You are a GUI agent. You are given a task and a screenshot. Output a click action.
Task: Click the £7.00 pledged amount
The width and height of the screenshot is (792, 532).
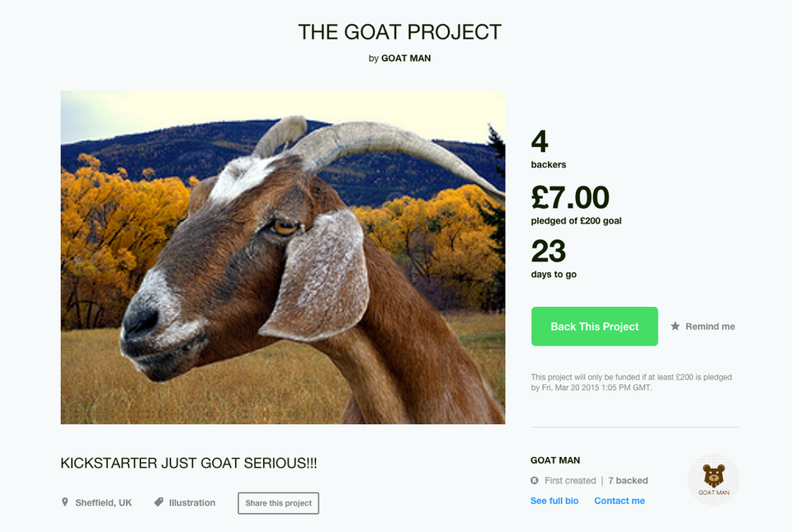pyautogui.click(x=570, y=197)
